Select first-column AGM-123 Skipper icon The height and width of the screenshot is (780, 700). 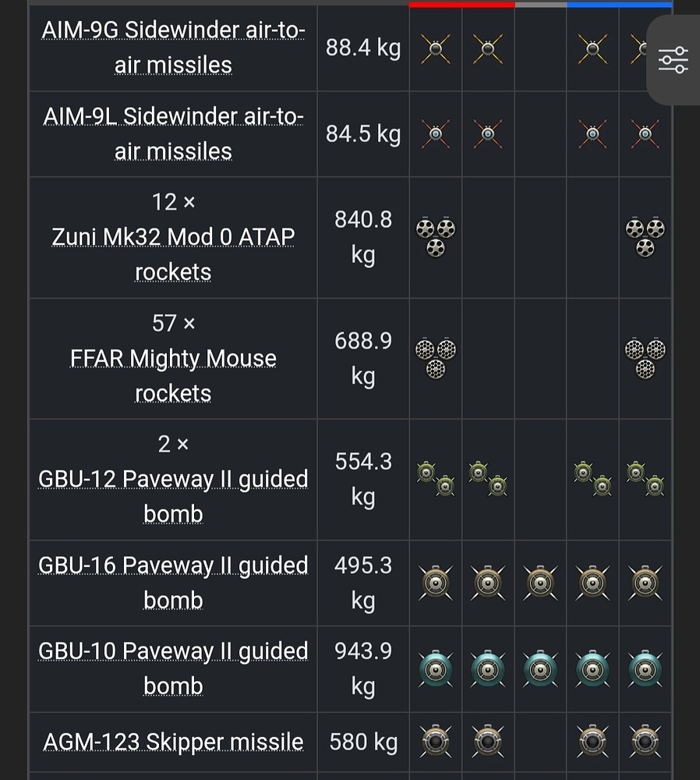[436, 741]
